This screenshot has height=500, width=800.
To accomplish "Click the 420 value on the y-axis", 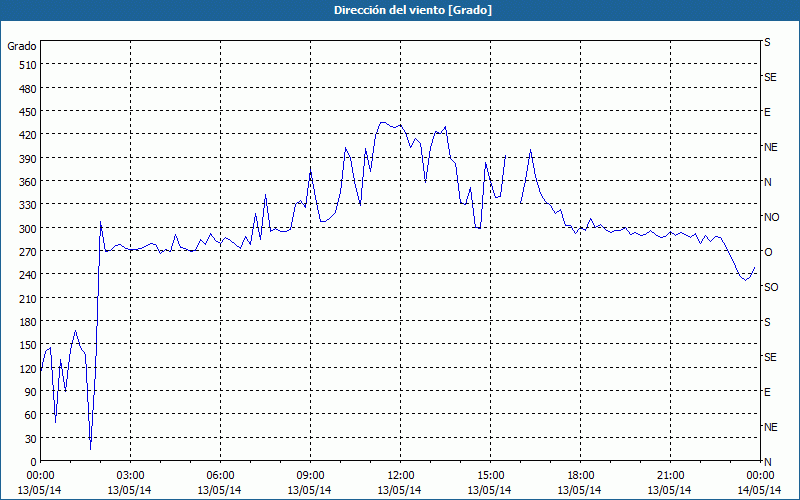I will pyautogui.click(x=28, y=135).
